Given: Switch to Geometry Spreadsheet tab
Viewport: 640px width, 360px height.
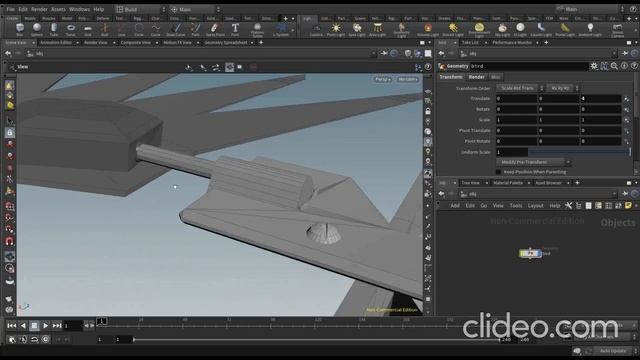Looking at the screenshot, I should [226, 42].
